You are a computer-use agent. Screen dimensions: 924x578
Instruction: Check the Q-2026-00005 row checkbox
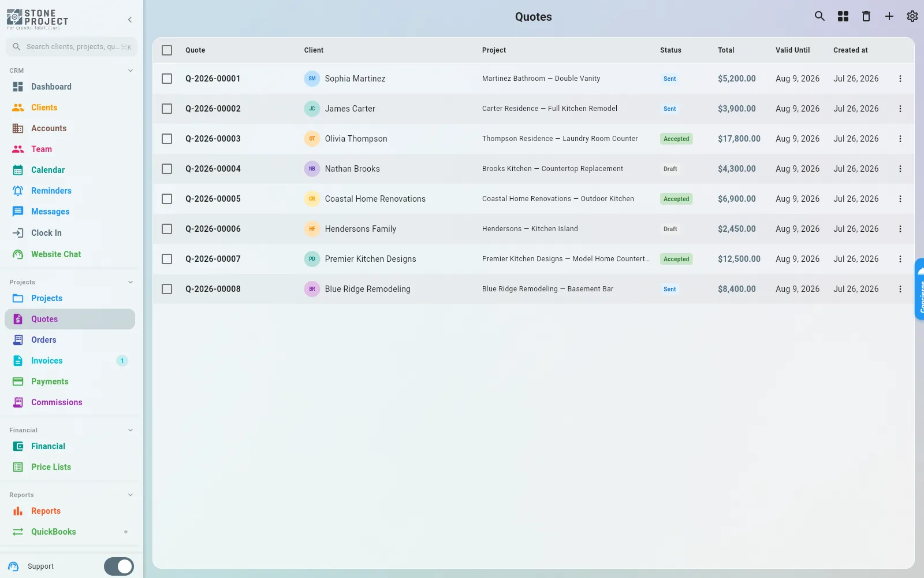click(x=167, y=199)
